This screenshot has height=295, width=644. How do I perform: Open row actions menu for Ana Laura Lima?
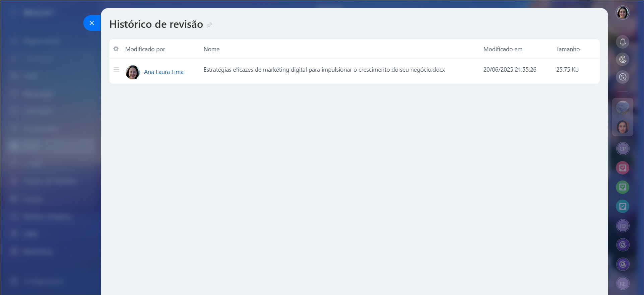116,70
